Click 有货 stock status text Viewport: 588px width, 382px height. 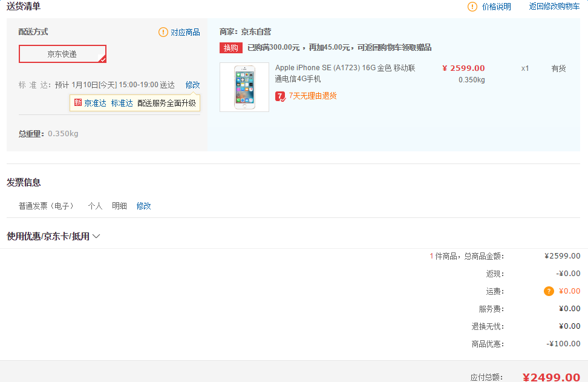[x=558, y=68]
